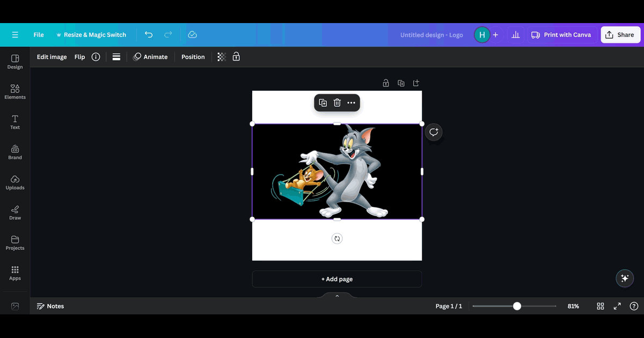Click the rotate handle below image
Viewport: 644px width, 338px height.
pos(337,239)
